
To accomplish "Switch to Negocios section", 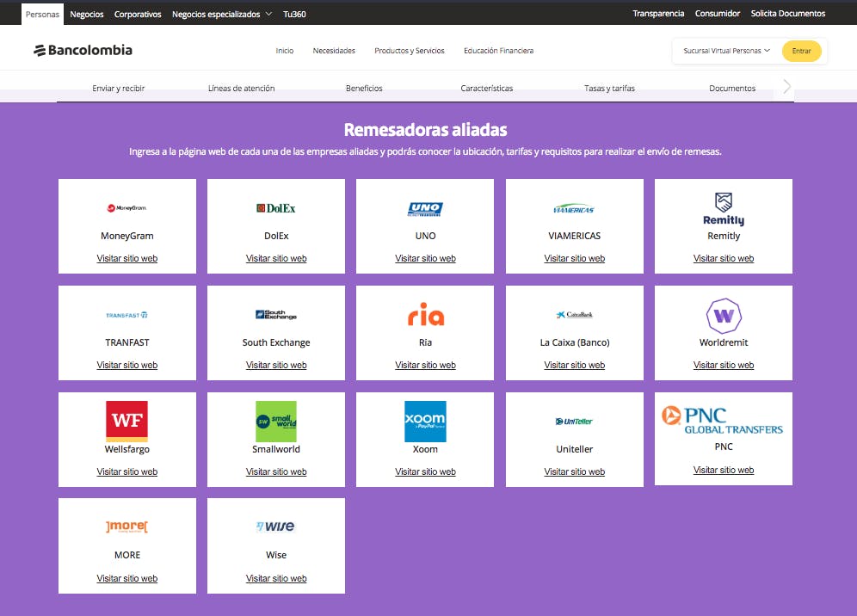I will [x=86, y=15].
